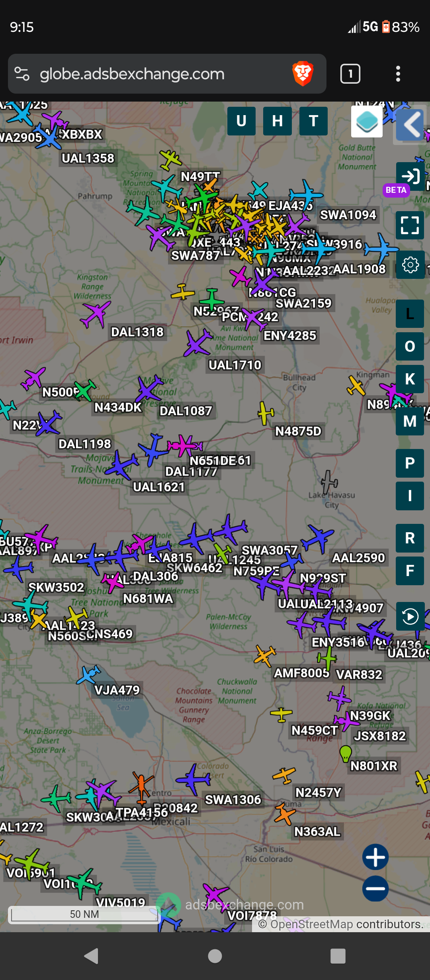Toggle the L labels button
Image resolution: width=430 pixels, height=980 pixels.
pos(410,314)
